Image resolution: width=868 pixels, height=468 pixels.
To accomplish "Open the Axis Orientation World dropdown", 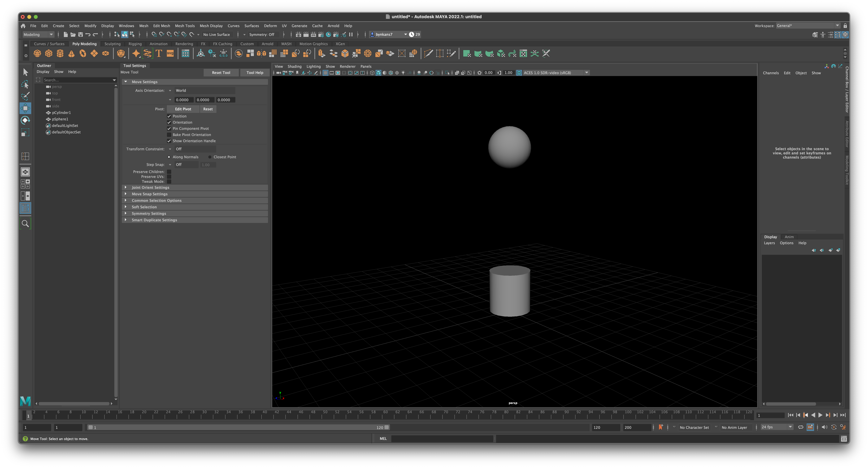I will click(204, 90).
